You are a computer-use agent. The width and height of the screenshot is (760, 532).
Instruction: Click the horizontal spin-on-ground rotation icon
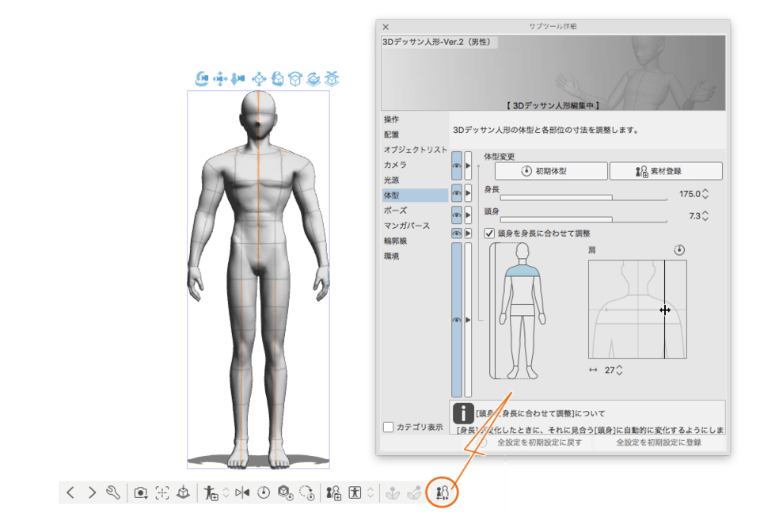point(313,78)
